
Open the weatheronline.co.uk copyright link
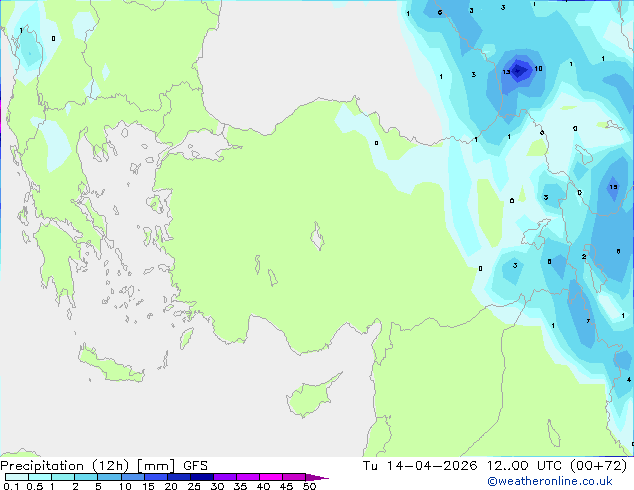pos(550,481)
